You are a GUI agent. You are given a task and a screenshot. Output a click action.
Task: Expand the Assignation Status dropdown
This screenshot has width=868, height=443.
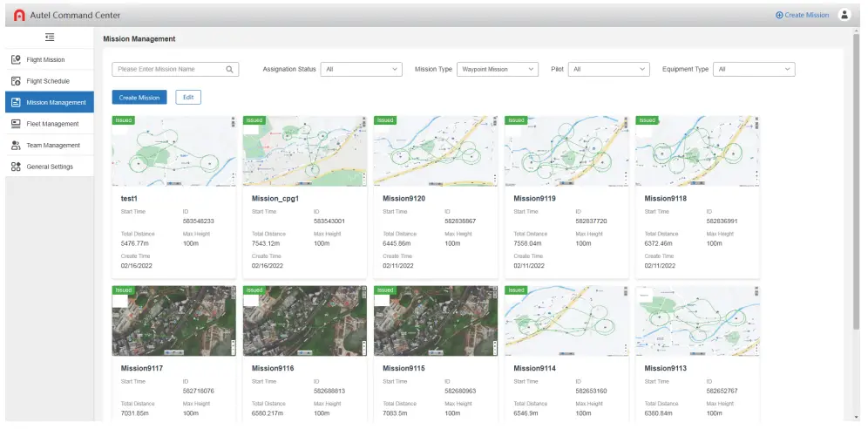pyautogui.click(x=361, y=69)
